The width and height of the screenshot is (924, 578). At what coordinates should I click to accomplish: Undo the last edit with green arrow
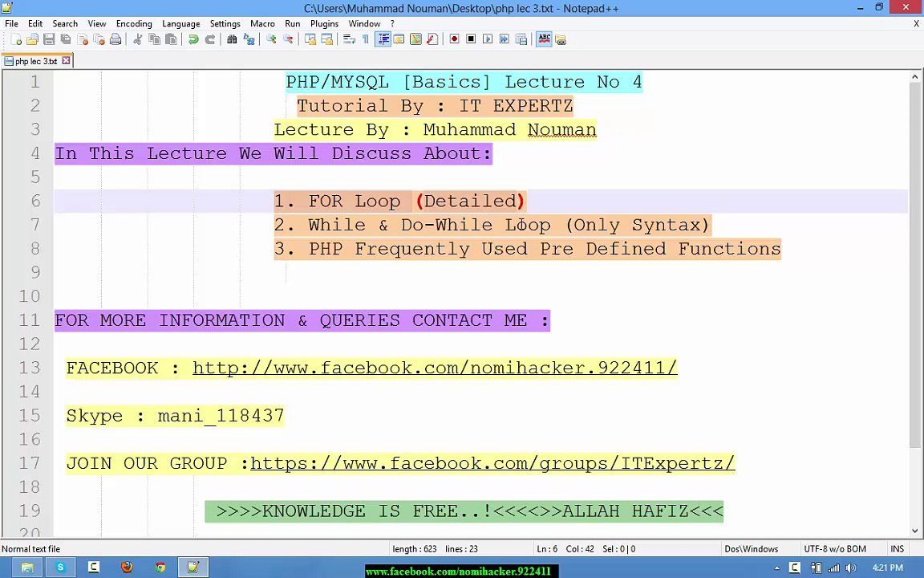pyautogui.click(x=192, y=39)
